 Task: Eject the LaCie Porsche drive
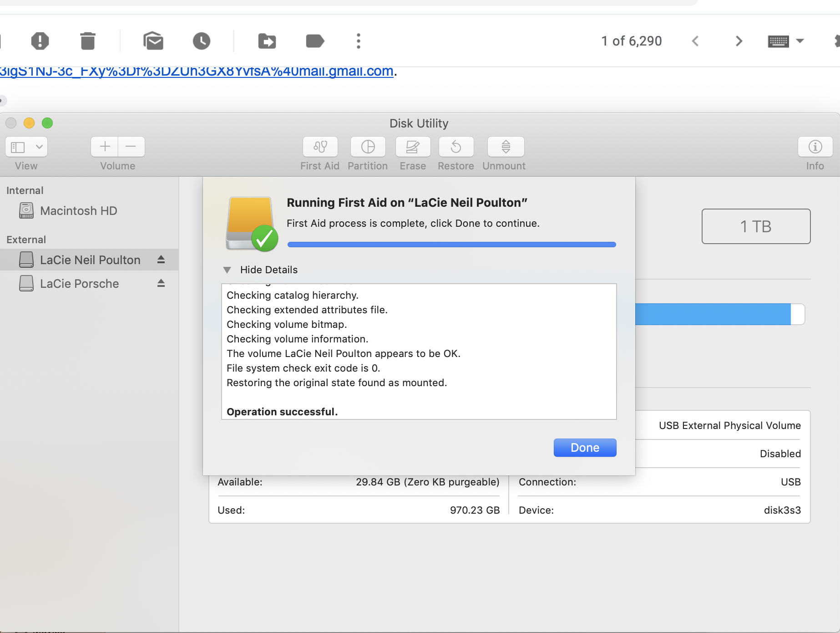tap(161, 283)
